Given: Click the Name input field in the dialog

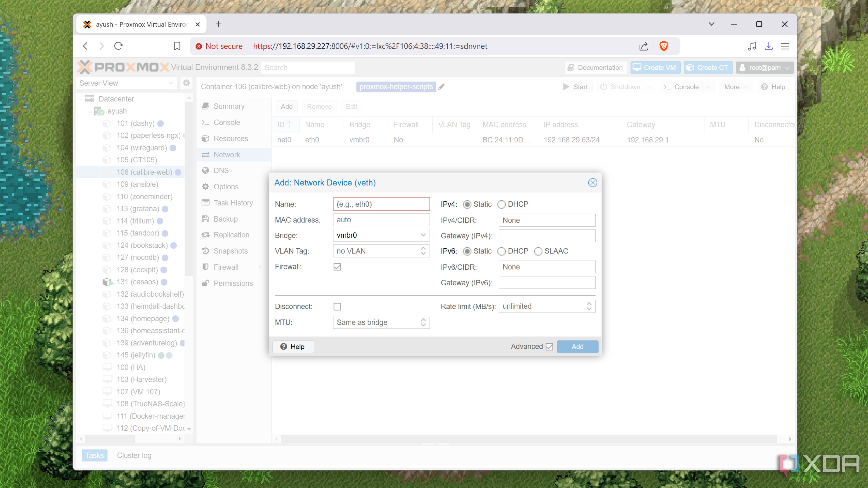Looking at the screenshot, I should tap(381, 204).
